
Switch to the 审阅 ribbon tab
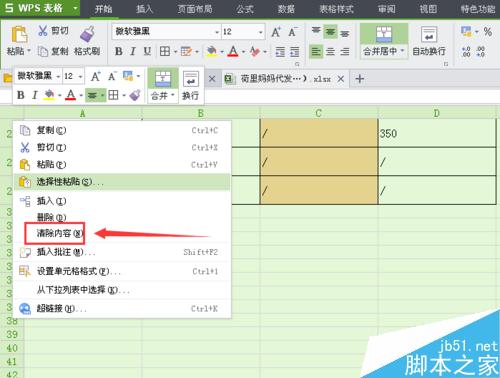(x=387, y=9)
